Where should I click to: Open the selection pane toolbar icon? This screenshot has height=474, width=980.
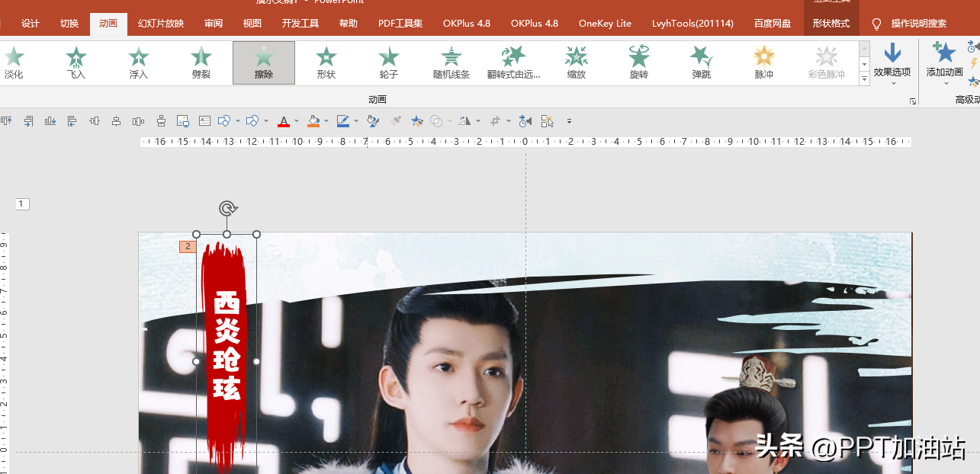(548, 120)
